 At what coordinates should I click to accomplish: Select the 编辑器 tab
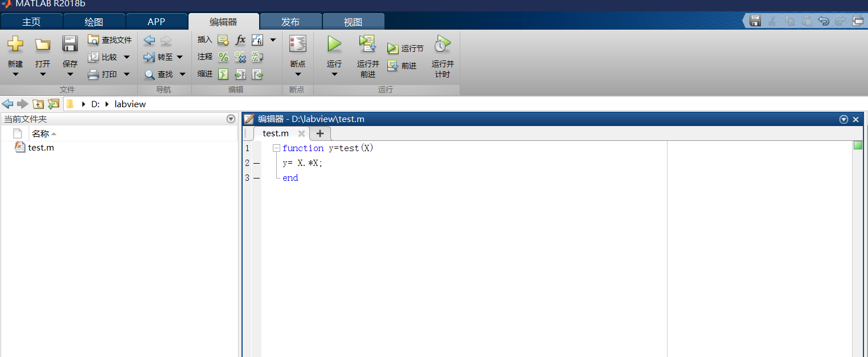click(223, 22)
